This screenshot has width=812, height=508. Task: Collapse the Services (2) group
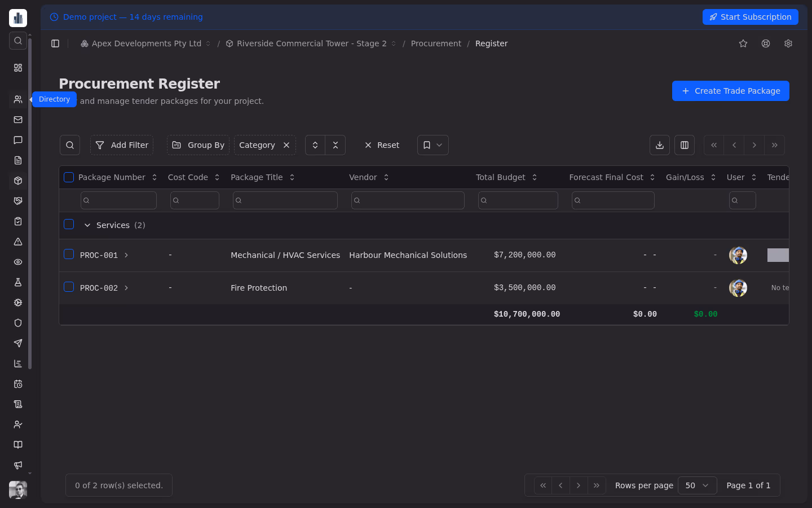[x=87, y=225]
